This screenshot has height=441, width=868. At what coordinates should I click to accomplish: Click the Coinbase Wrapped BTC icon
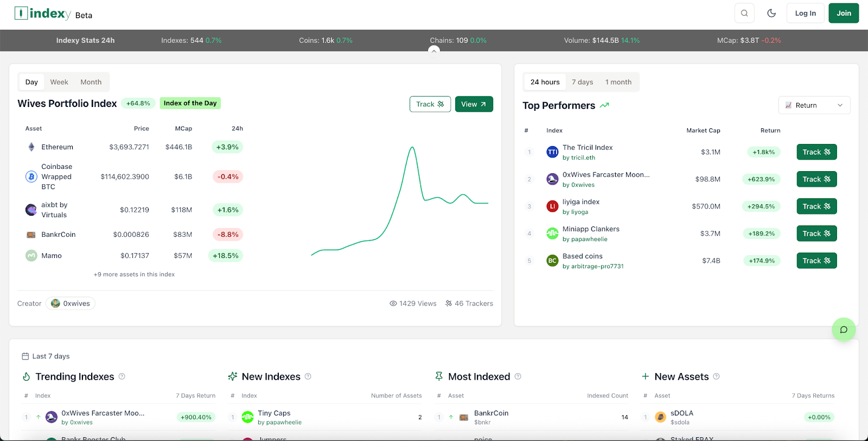pos(31,177)
